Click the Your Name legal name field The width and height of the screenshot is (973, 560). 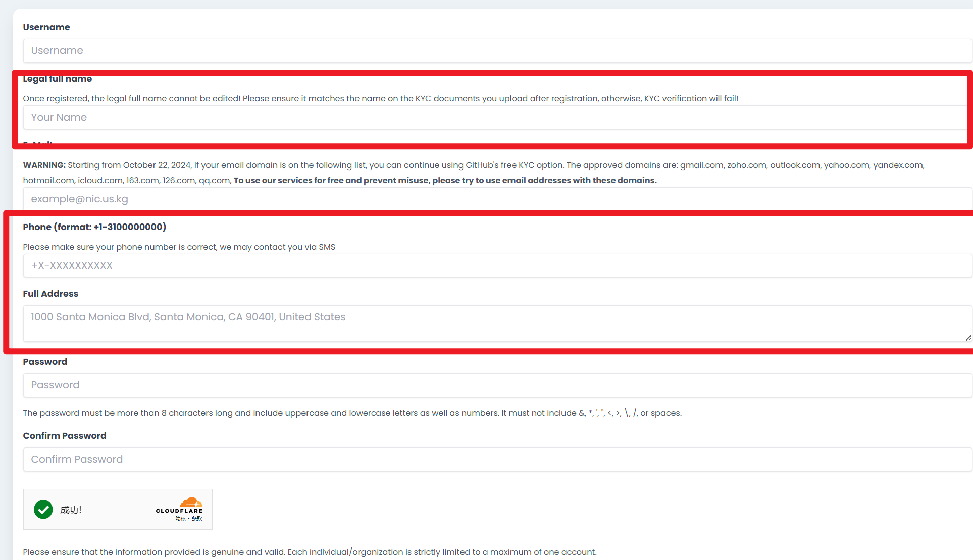495,117
